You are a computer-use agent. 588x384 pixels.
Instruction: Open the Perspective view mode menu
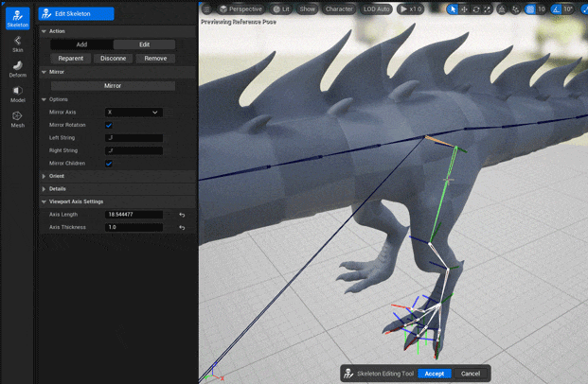coord(241,9)
